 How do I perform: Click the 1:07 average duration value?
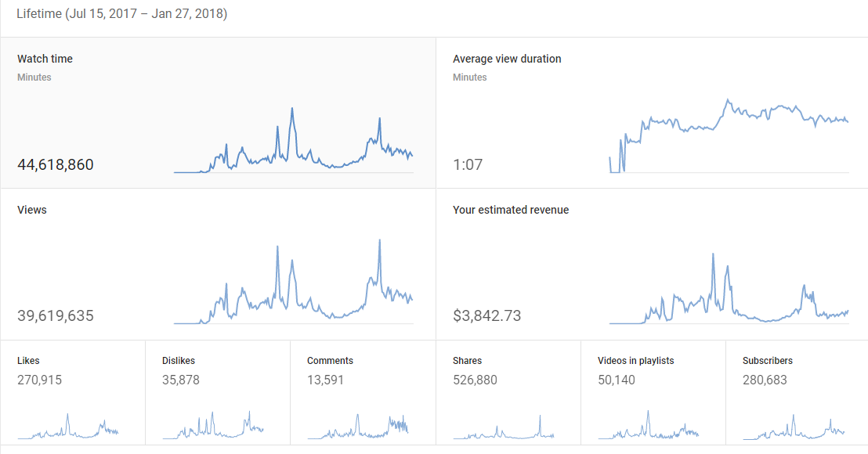click(x=468, y=164)
